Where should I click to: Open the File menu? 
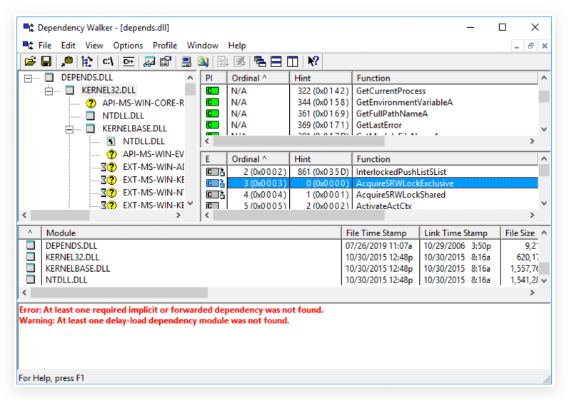pyautogui.click(x=45, y=45)
